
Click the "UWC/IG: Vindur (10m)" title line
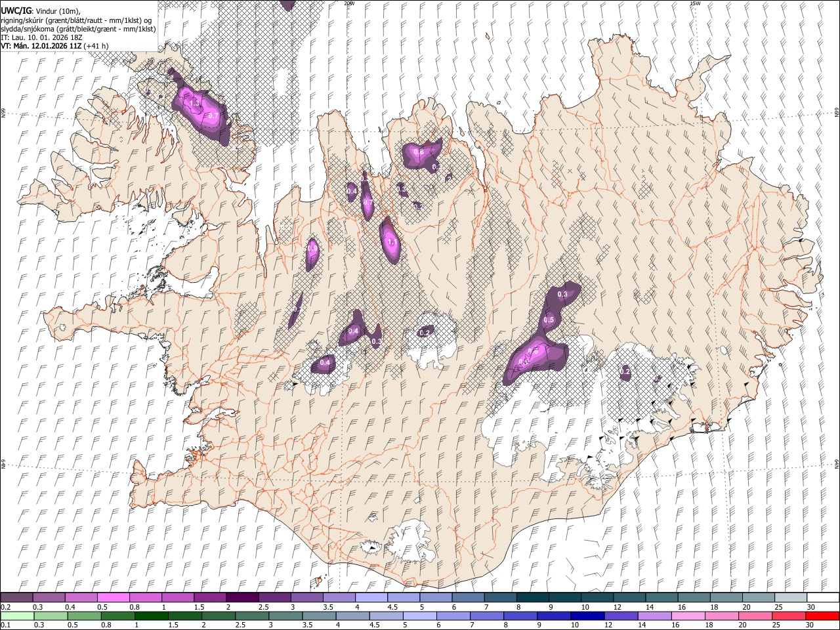(x=41, y=11)
